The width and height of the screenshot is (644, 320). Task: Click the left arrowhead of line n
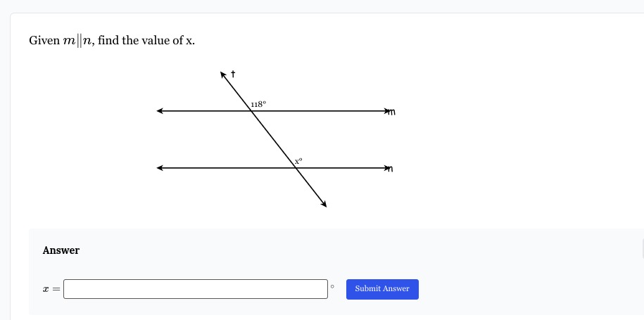160,168
